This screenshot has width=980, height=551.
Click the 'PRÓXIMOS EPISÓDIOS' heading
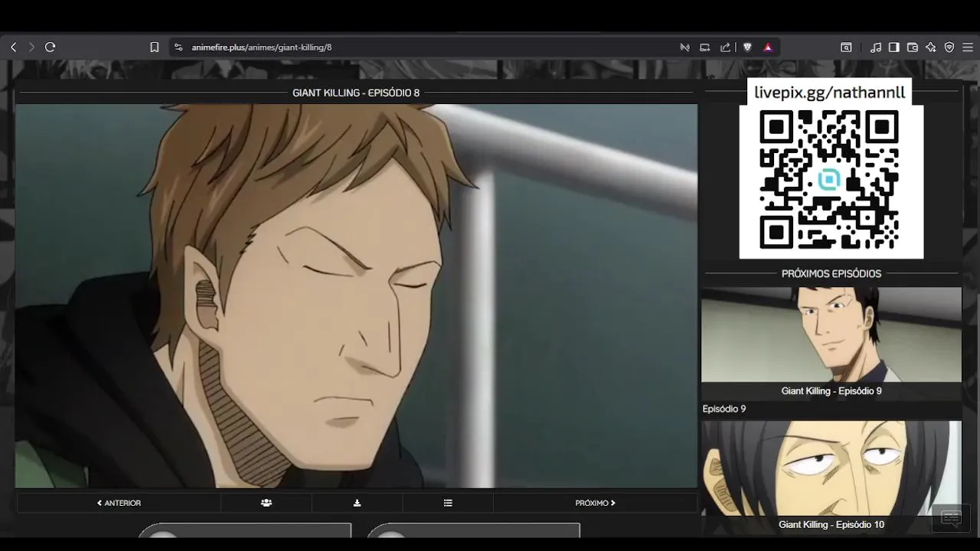tap(831, 273)
